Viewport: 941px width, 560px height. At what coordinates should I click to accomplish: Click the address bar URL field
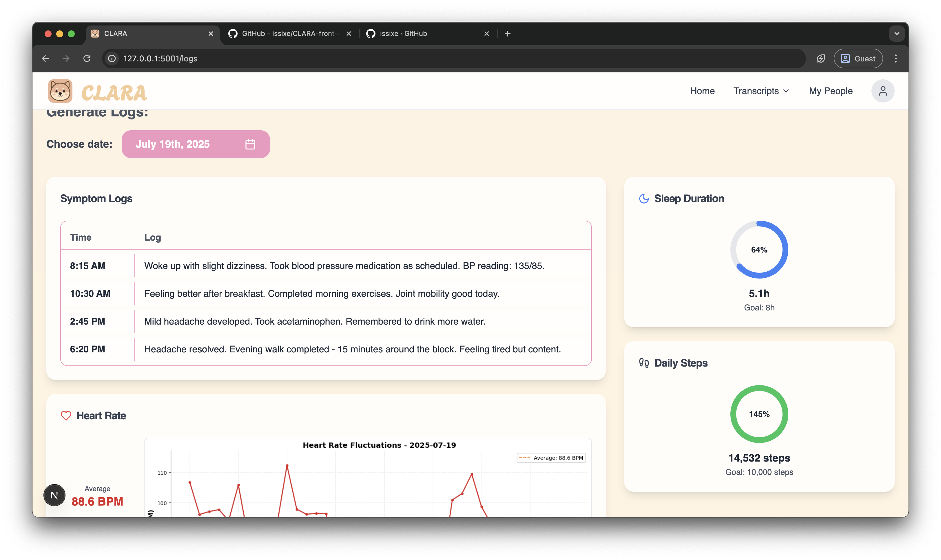pos(453,58)
